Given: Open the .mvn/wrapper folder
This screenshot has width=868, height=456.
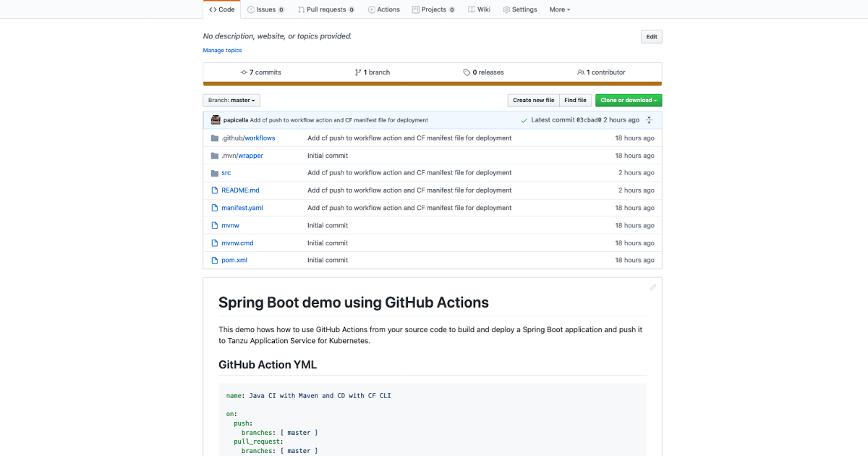Looking at the screenshot, I should point(242,156).
